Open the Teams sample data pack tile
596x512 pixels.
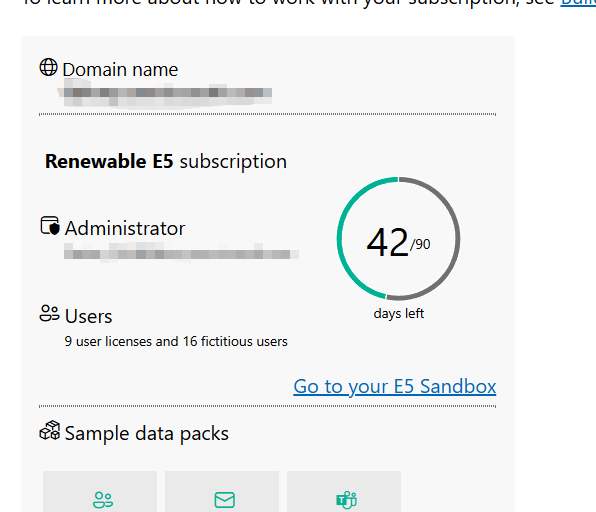click(x=344, y=491)
